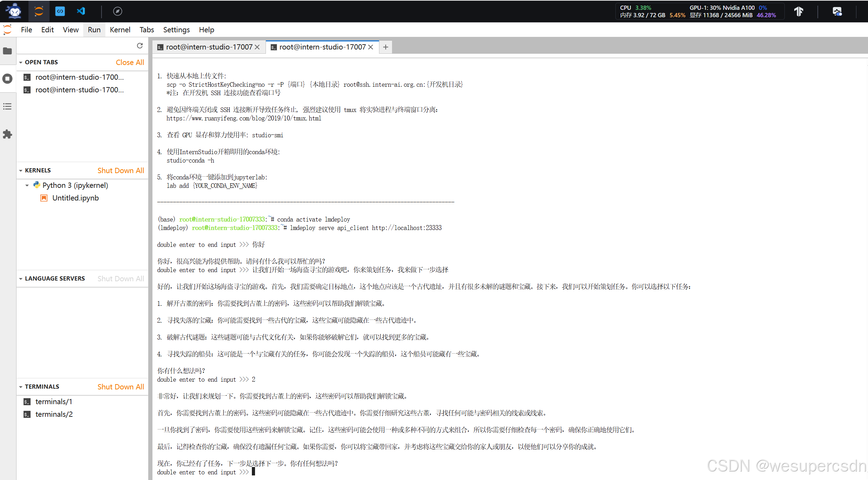The image size is (868, 480).
Task: Click Shut Down All for Terminals
Action: click(x=120, y=387)
